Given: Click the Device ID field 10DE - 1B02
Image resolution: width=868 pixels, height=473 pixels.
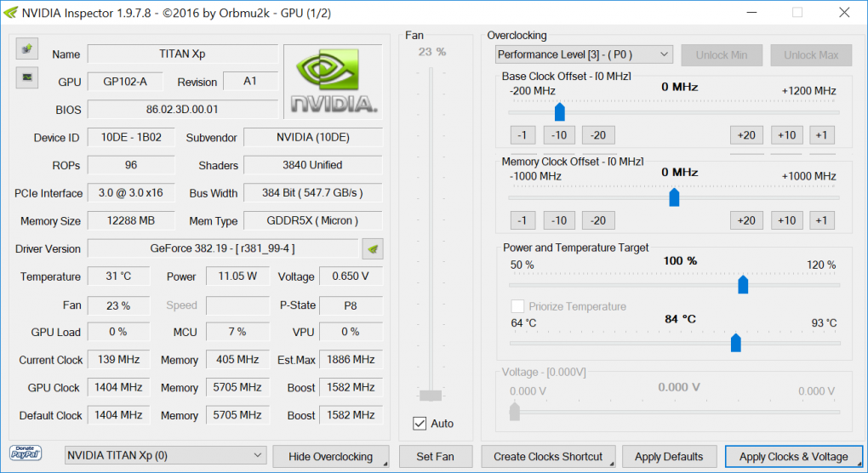Looking at the screenshot, I should tap(131, 137).
